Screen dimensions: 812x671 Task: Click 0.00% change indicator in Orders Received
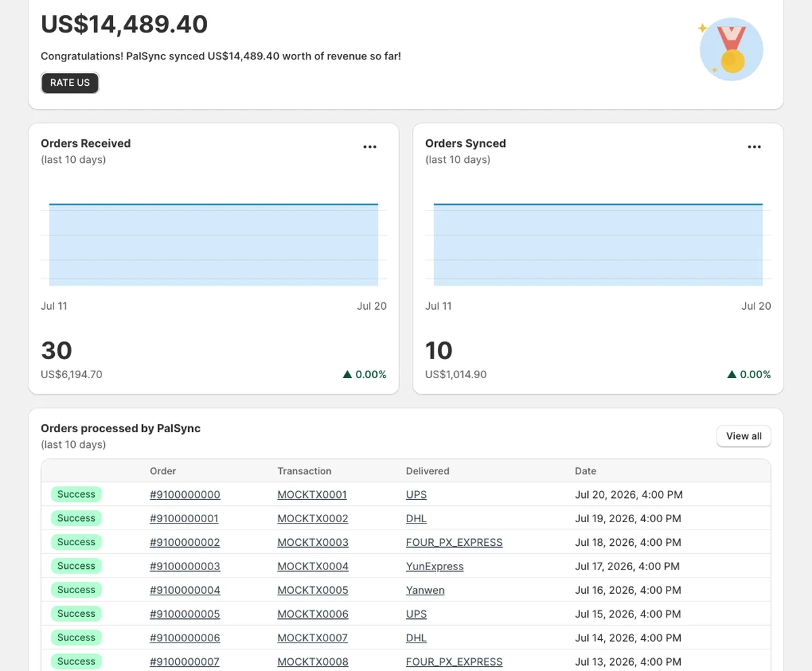pyautogui.click(x=365, y=374)
